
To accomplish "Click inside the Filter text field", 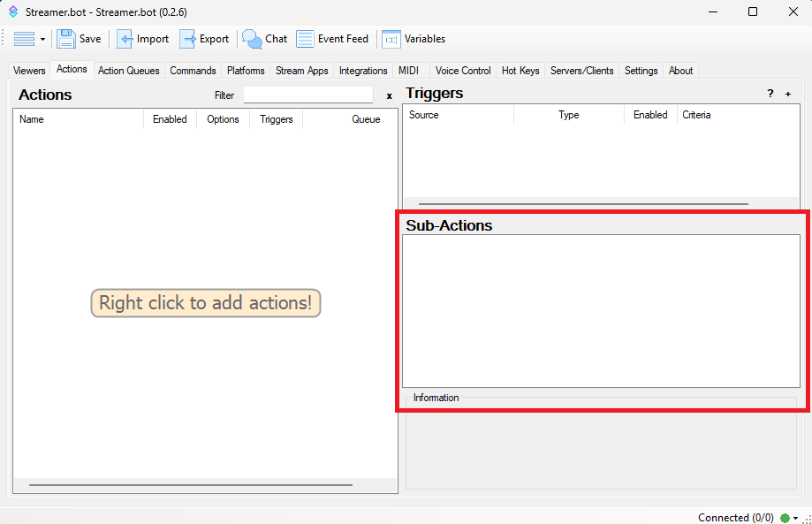I will point(308,95).
